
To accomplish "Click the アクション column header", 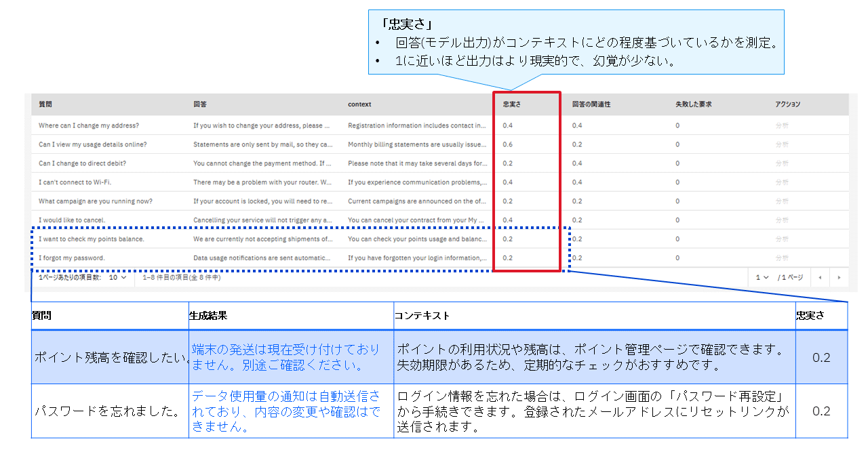I will tap(787, 104).
